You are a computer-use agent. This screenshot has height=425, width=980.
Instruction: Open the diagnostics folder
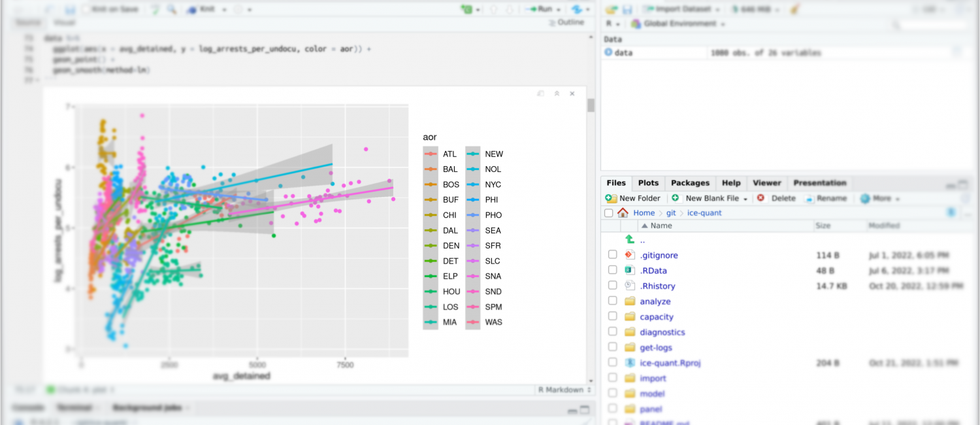(662, 332)
